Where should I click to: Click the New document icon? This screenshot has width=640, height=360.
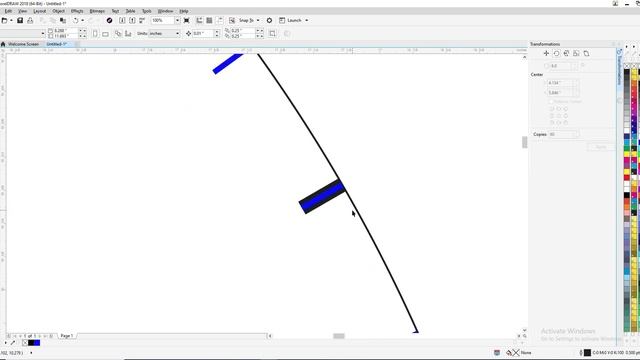point(4,20)
